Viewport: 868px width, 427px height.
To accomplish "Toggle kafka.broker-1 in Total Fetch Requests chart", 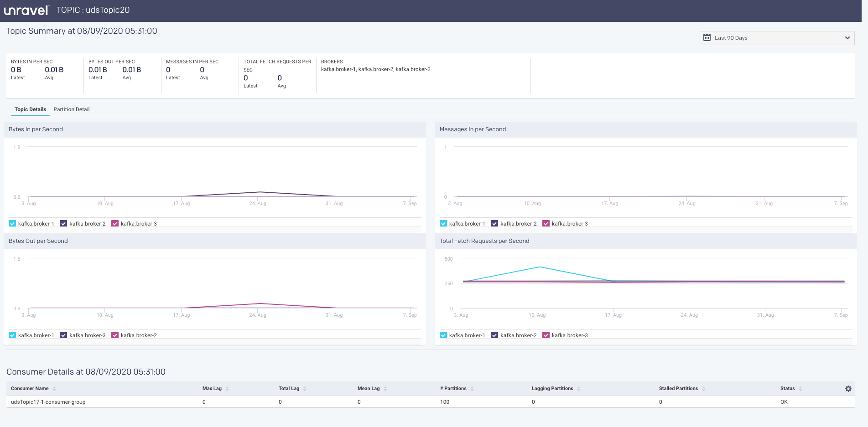I will coord(443,335).
